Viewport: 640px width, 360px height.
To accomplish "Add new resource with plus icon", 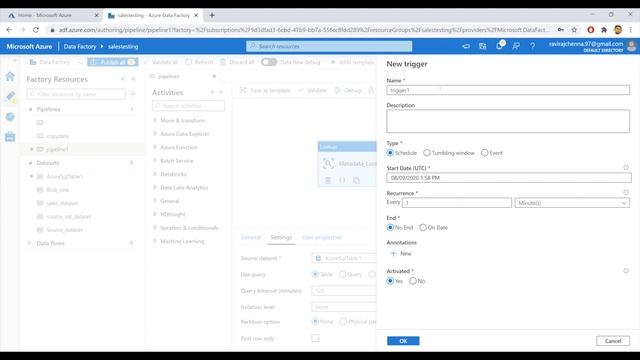I will point(132,94).
